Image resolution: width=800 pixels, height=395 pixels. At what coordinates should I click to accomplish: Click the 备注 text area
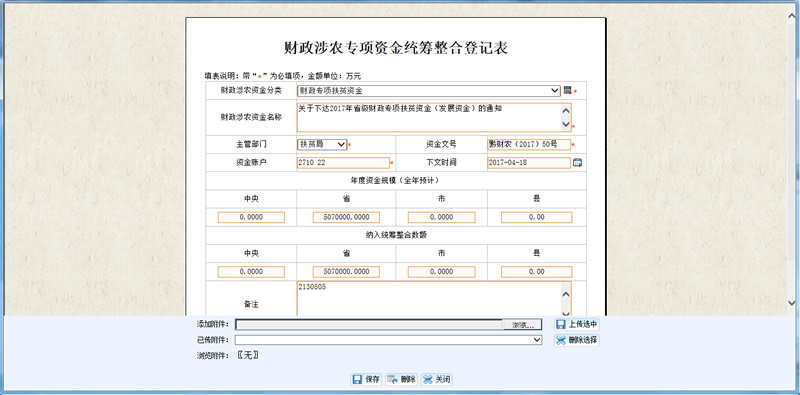pos(434,299)
